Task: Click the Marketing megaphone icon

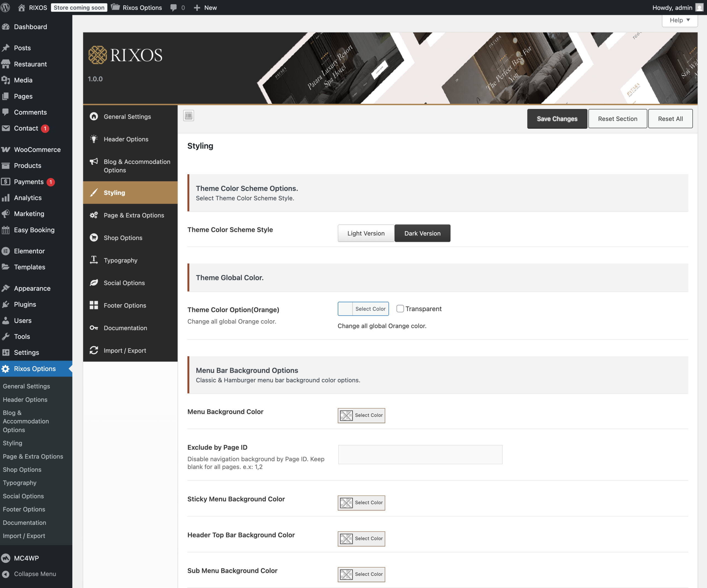Action: click(6, 214)
